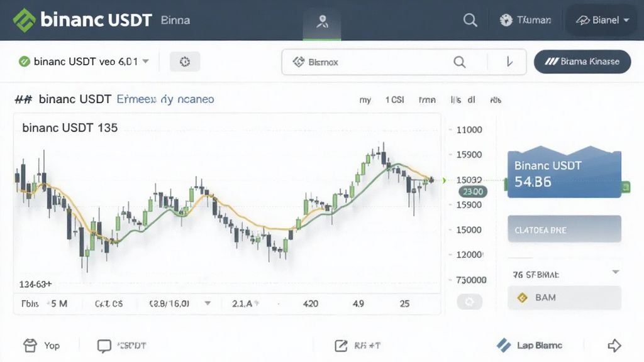The image size is (644, 362).
Task: Open the Ermeex dy ncaneo link
Action: [165, 99]
